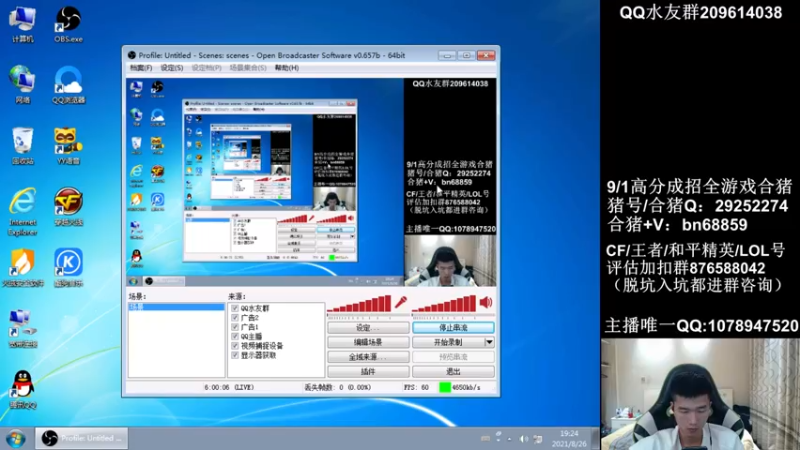Activate OBS Profile: Untitled taskbar button
This screenshot has width=800, height=450.
pyautogui.click(x=82, y=438)
